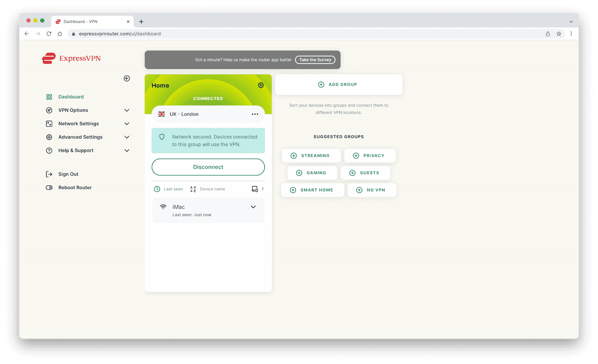Open a new browser tab
The image size is (598, 364).
141,22
